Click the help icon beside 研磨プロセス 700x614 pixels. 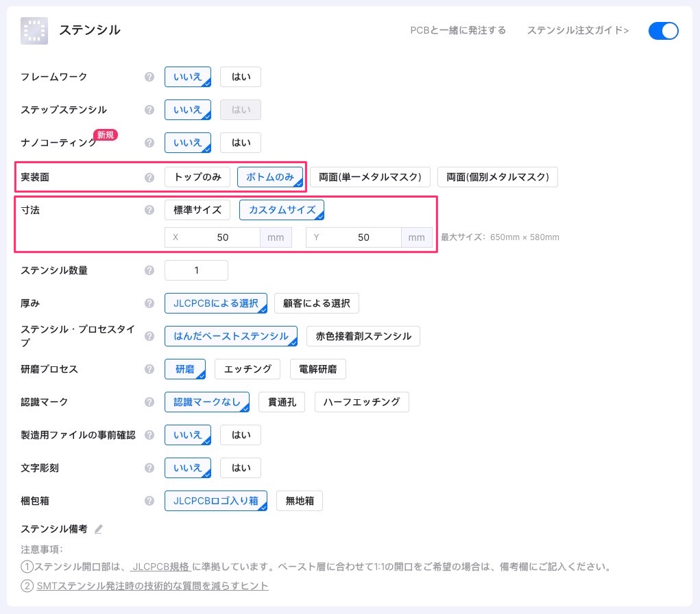coord(149,369)
